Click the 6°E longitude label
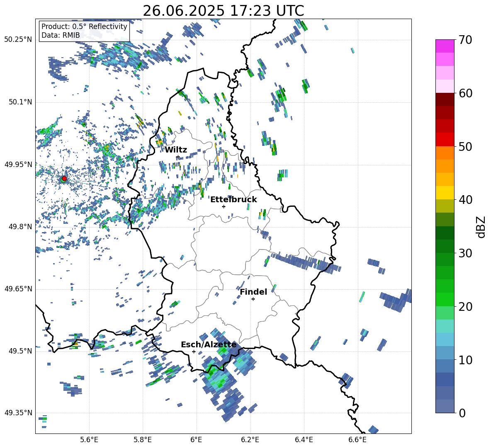The width and height of the screenshot is (491, 448). pos(196,440)
